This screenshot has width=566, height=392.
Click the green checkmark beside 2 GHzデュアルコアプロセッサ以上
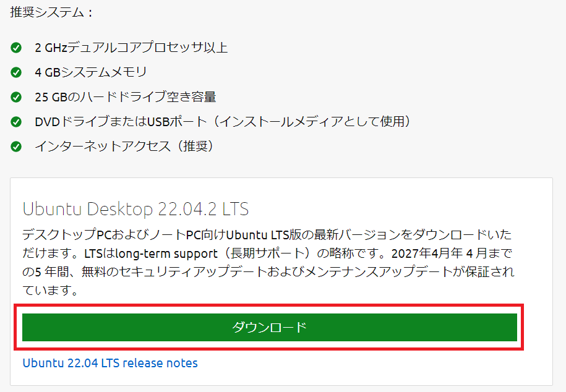point(16,48)
